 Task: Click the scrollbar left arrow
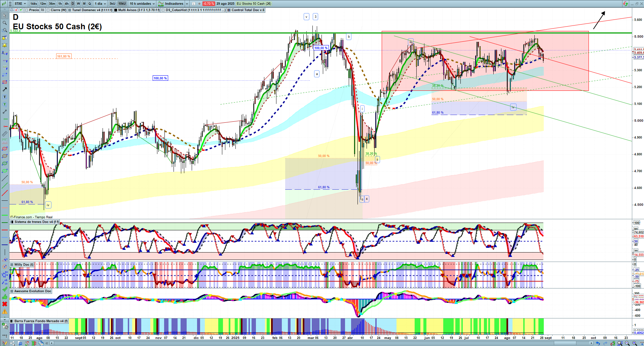click(51, 343)
